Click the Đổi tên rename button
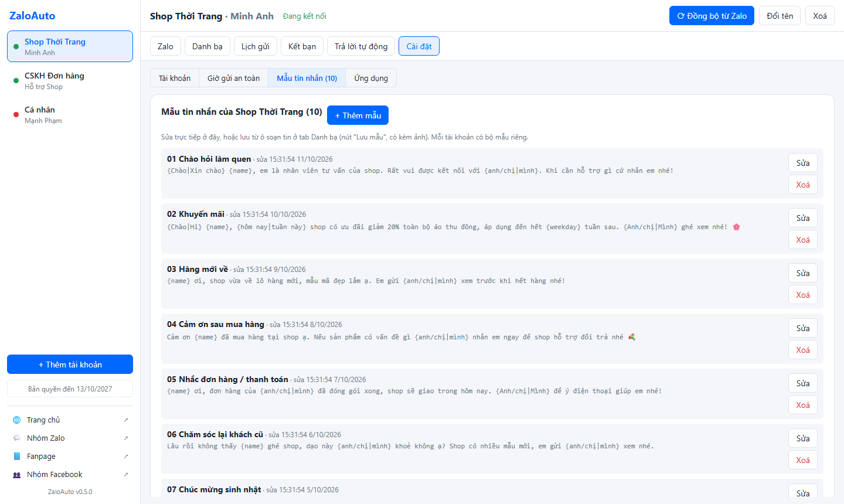Screen dimensions: 844x504 (x=780, y=16)
